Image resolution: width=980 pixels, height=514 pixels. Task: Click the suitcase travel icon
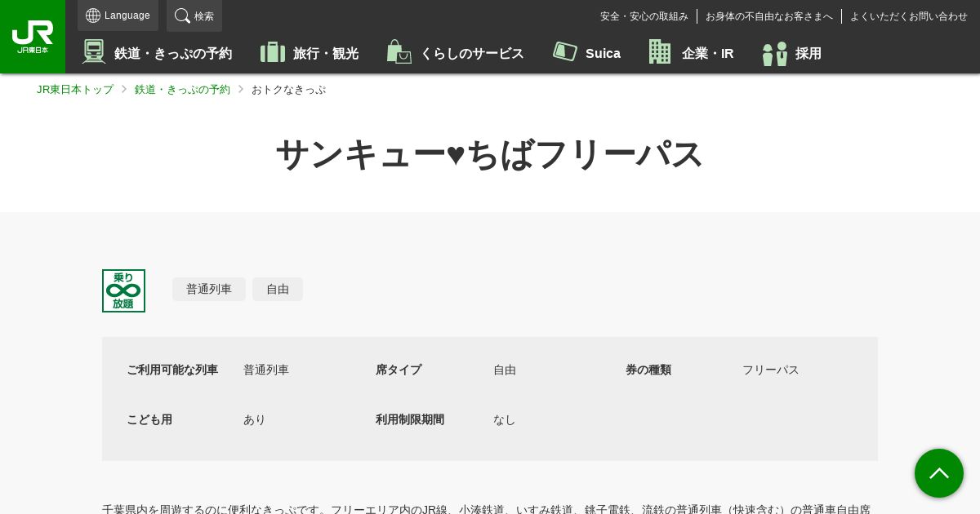[x=273, y=52]
